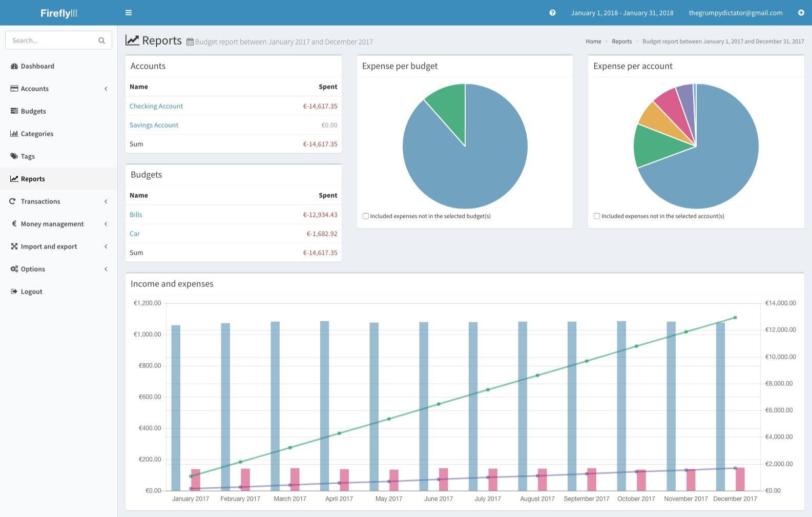Screen dimensions: 812x517
Task: Open the Checking Account link
Action: 156,106
